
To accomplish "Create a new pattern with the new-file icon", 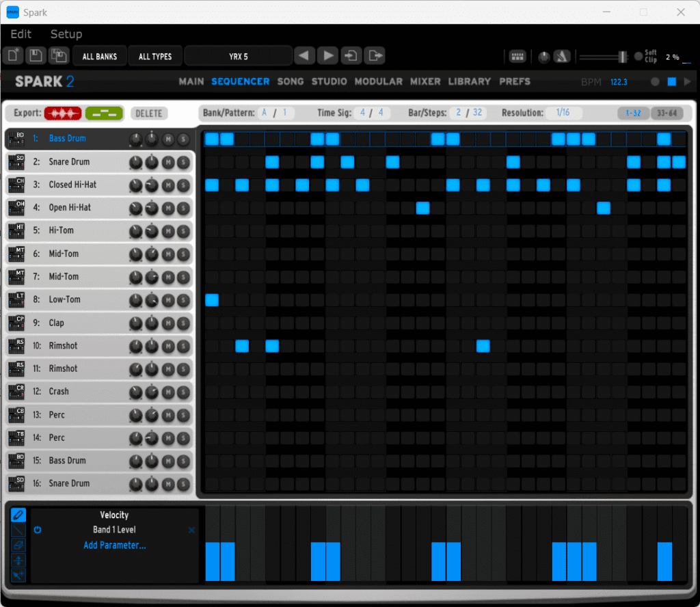I will point(13,55).
